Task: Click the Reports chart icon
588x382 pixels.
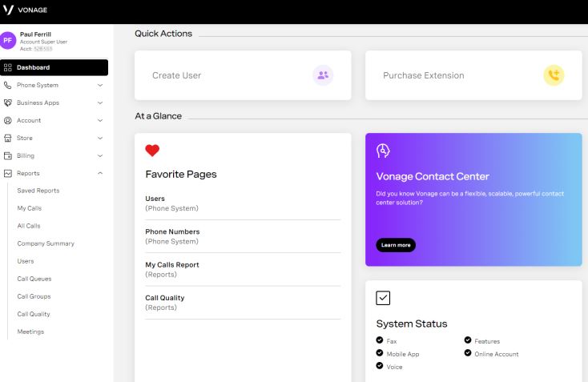Action: [7, 173]
